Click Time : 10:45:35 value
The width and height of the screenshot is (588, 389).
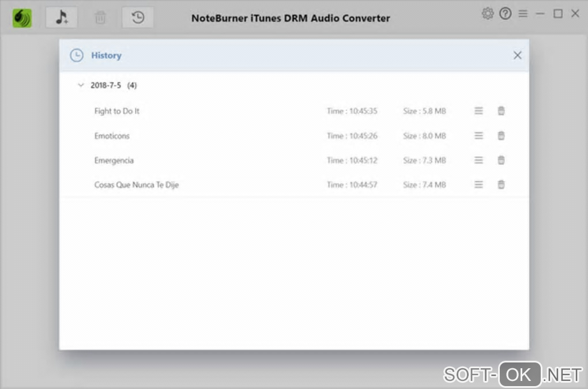pyautogui.click(x=352, y=111)
